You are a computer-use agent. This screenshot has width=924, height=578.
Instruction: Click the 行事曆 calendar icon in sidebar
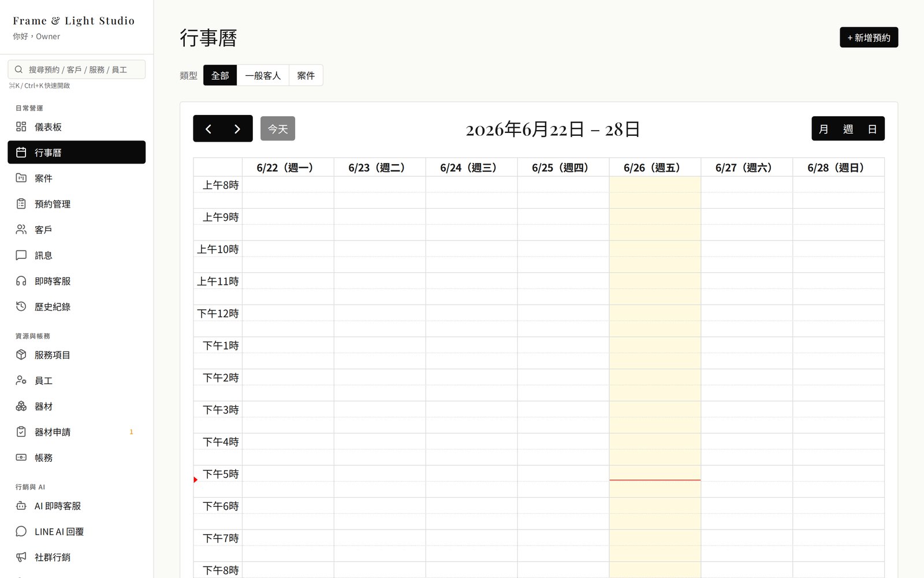click(x=21, y=152)
